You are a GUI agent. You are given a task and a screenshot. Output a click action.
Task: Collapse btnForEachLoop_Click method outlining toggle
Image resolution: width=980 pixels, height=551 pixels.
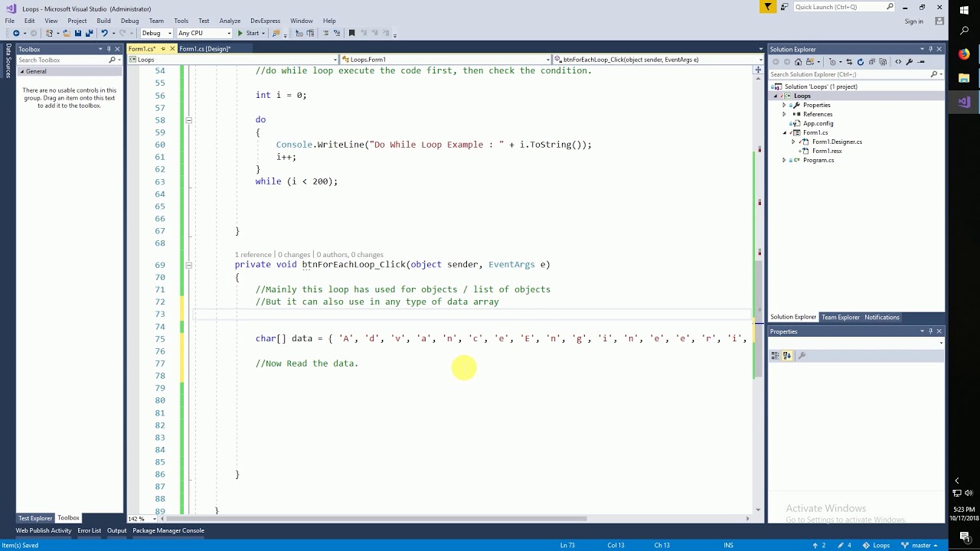(188, 265)
